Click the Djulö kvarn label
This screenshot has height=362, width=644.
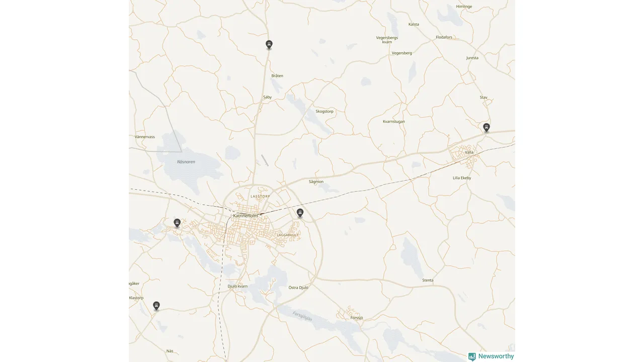pos(237,286)
